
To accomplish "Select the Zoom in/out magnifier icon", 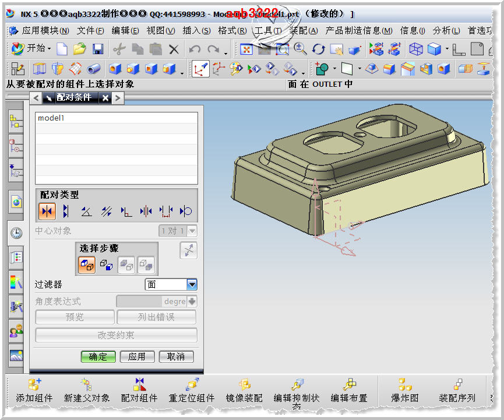I will point(300,49).
